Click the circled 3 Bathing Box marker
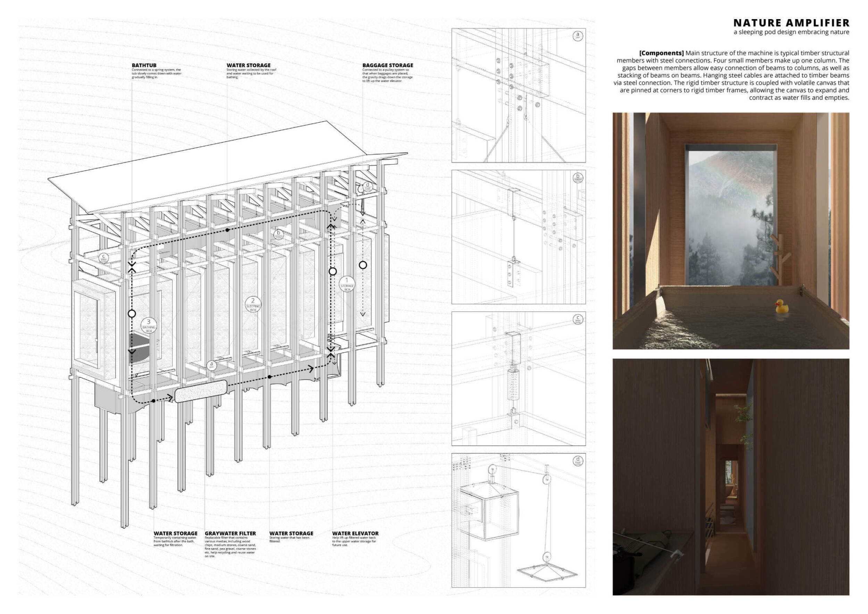Image resolution: width=868 pixels, height=614 pixels. coord(149,325)
